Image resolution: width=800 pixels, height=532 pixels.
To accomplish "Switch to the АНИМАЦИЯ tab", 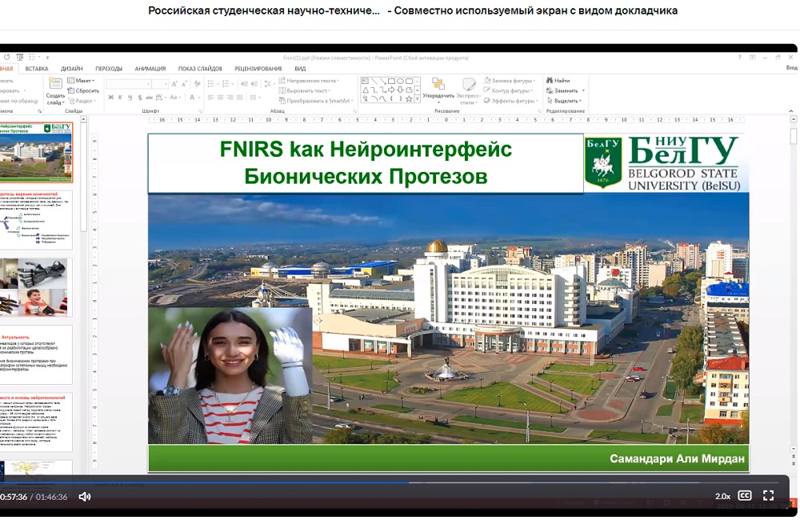I will click(150, 69).
